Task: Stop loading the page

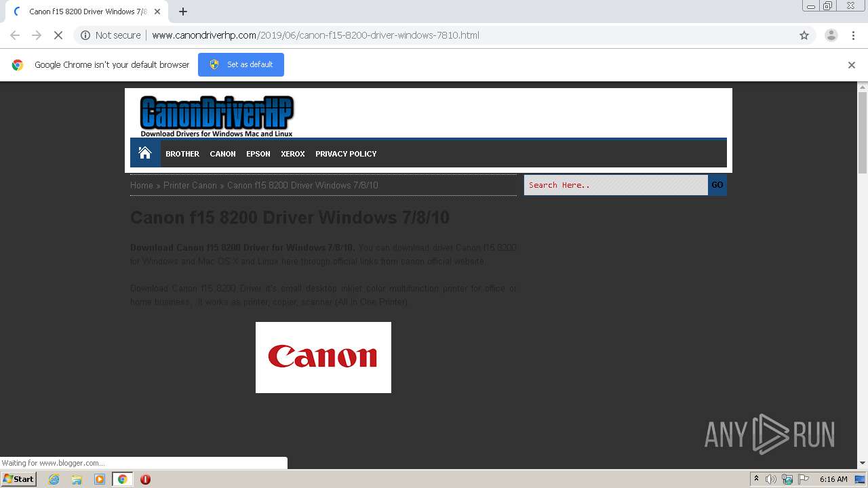Action: click(x=58, y=35)
